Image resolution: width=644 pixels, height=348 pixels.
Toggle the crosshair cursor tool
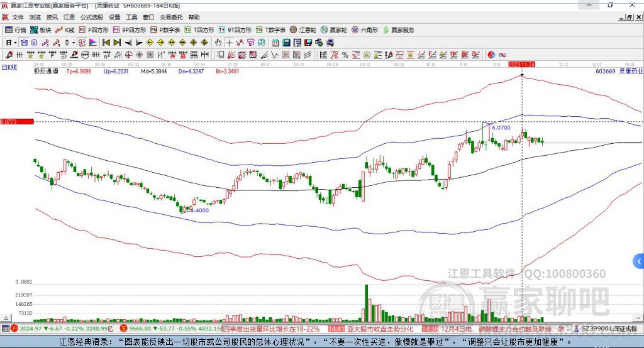[x=229, y=43]
